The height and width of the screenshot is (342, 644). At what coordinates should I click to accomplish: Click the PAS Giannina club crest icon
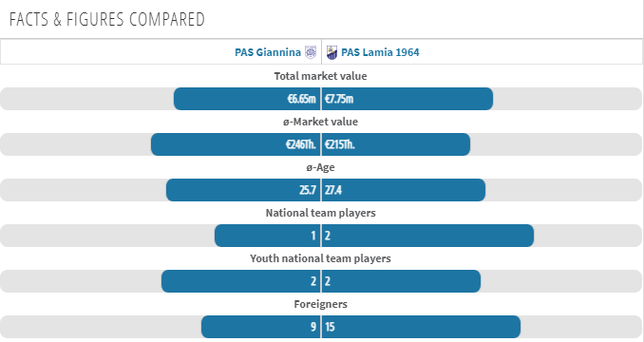pos(311,52)
